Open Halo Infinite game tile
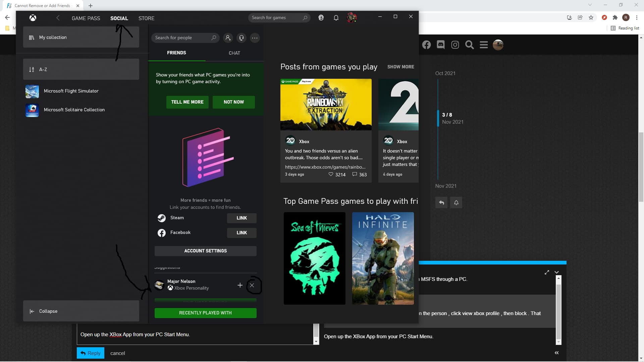 383,258
